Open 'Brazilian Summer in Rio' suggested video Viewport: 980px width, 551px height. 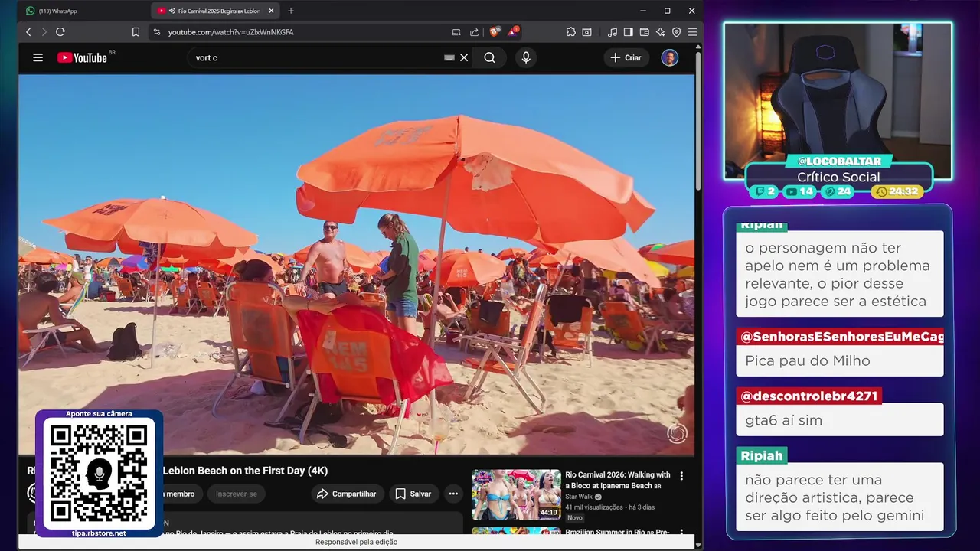point(617,532)
